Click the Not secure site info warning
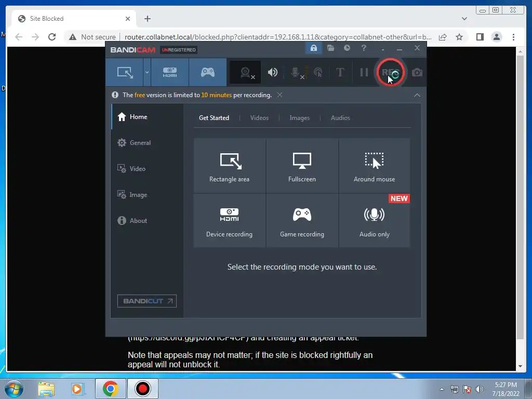The width and height of the screenshot is (532, 399). [92, 37]
